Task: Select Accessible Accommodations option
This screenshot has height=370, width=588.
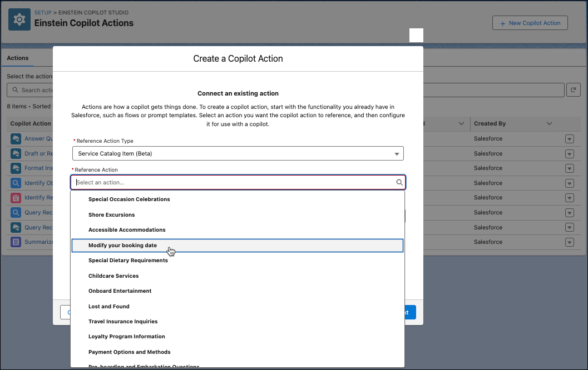Action: pos(238,230)
